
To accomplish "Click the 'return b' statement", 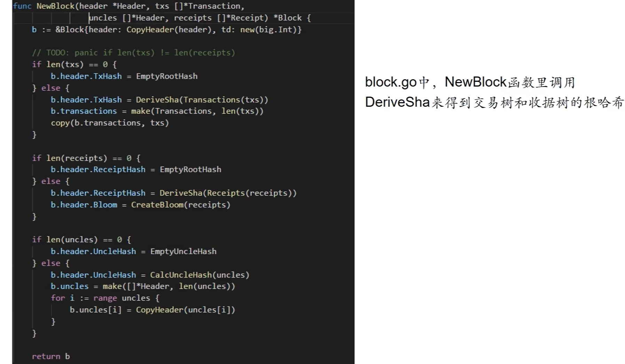I will pos(51,357).
